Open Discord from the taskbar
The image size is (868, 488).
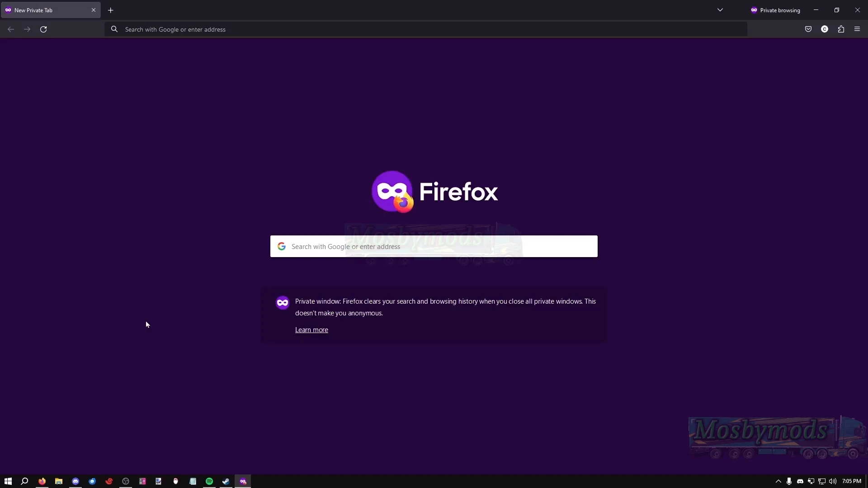(75, 481)
